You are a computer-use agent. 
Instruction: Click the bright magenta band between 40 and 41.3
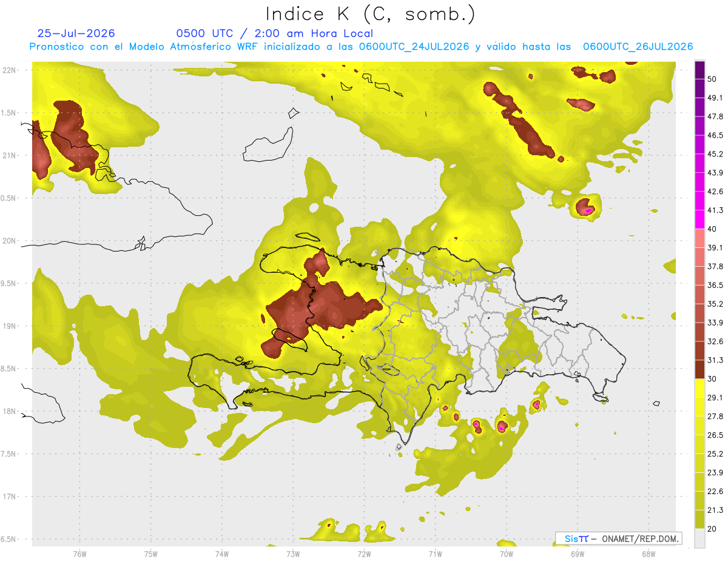point(699,219)
